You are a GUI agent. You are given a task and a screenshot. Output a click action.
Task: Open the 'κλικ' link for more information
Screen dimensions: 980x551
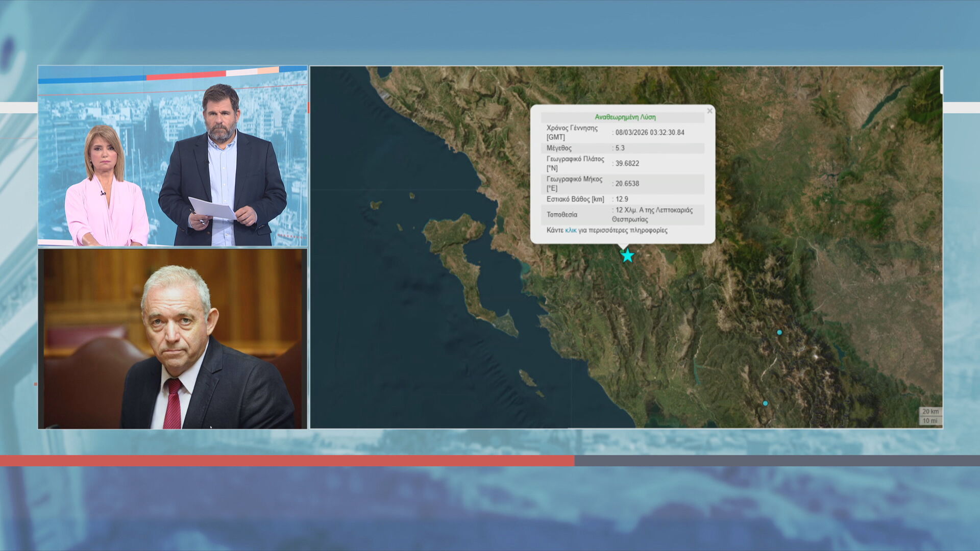(x=571, y=231)
